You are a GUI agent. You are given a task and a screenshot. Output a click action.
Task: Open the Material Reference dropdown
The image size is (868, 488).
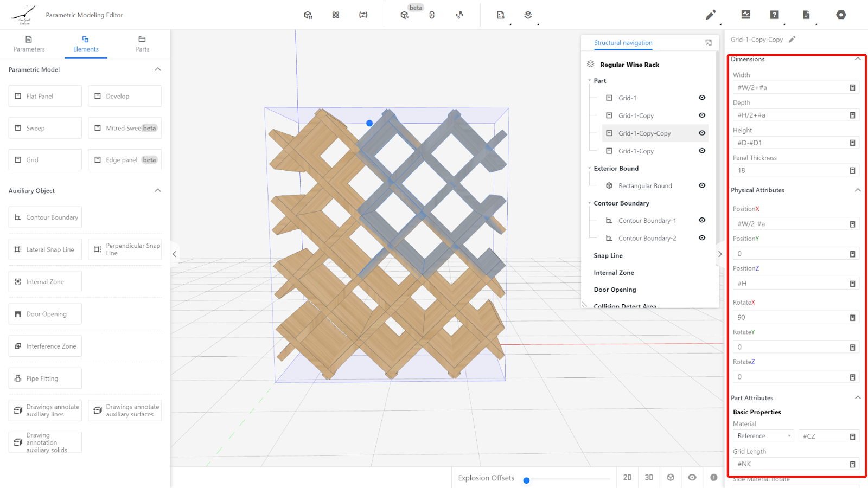point(763,436)
